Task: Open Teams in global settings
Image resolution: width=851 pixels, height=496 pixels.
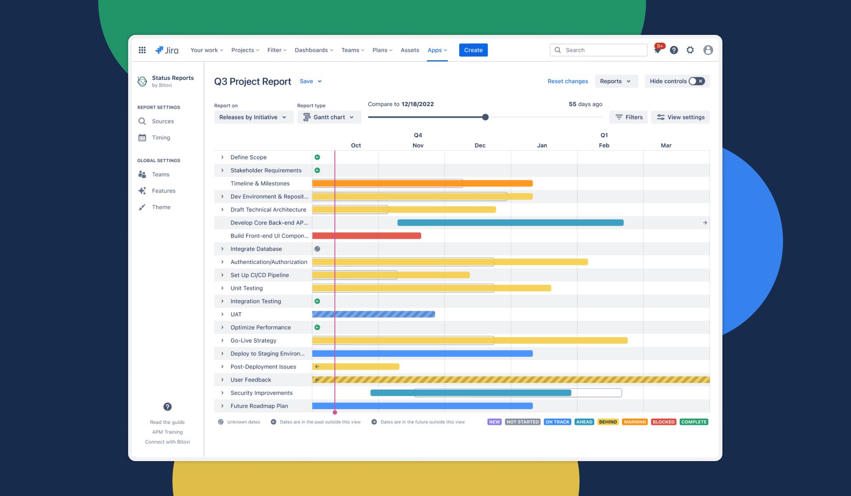Action: tap(160, 175)
